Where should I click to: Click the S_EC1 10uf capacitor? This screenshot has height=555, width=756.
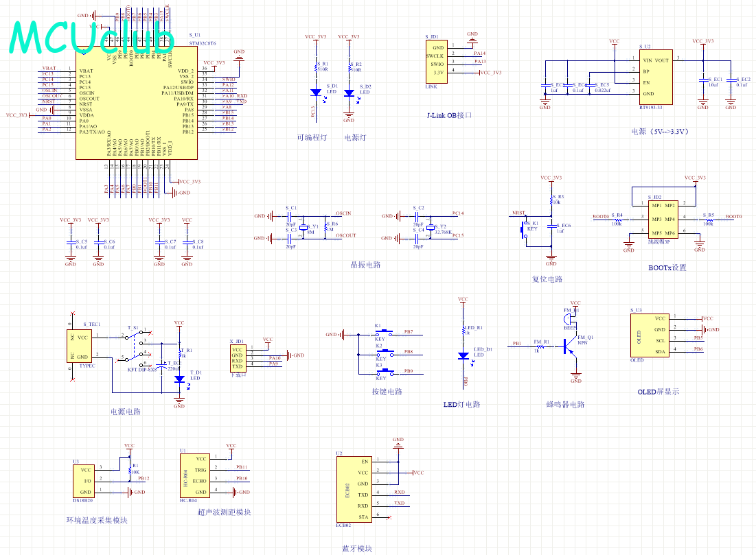point(703,80)
